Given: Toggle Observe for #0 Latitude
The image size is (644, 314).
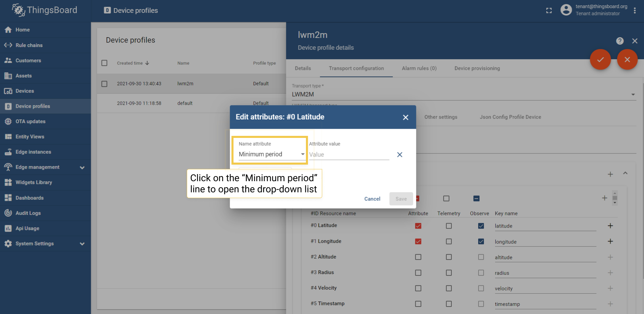Looking at the screenshot, I should pyautogui.click(x=481, y=226).
